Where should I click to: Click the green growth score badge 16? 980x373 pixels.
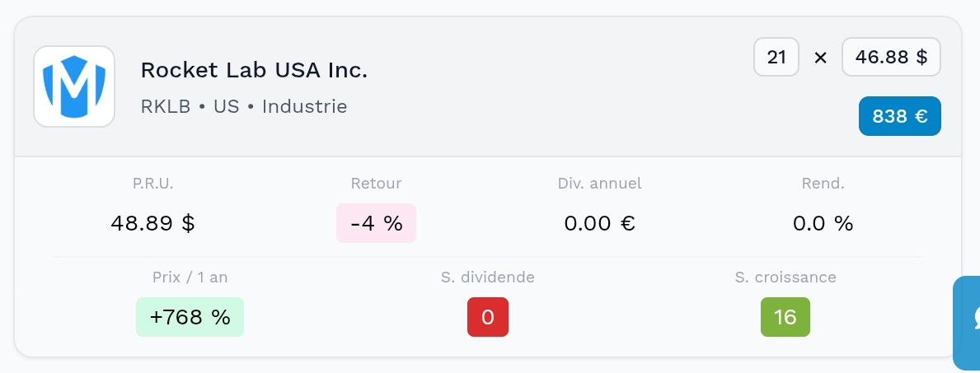coord(785,317)
